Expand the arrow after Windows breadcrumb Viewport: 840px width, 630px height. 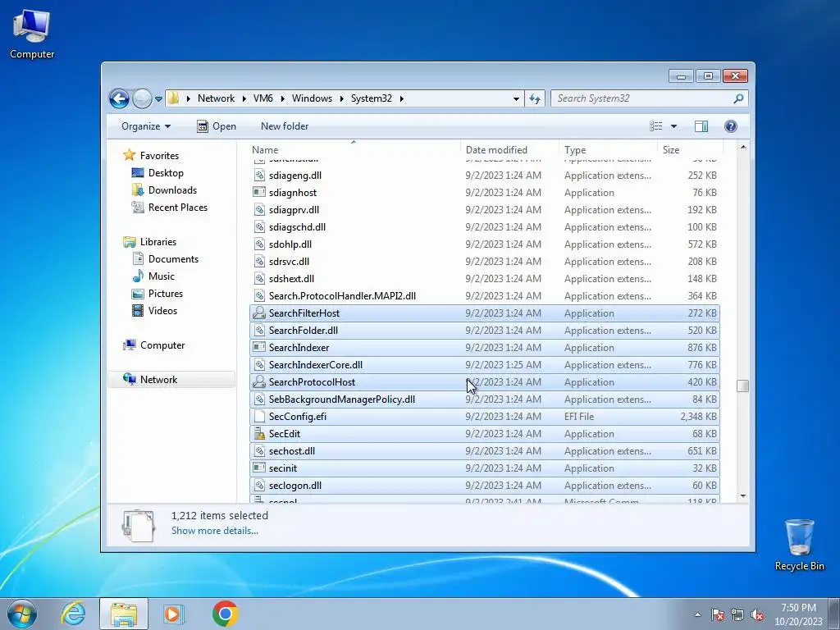[x=341, y=98]
